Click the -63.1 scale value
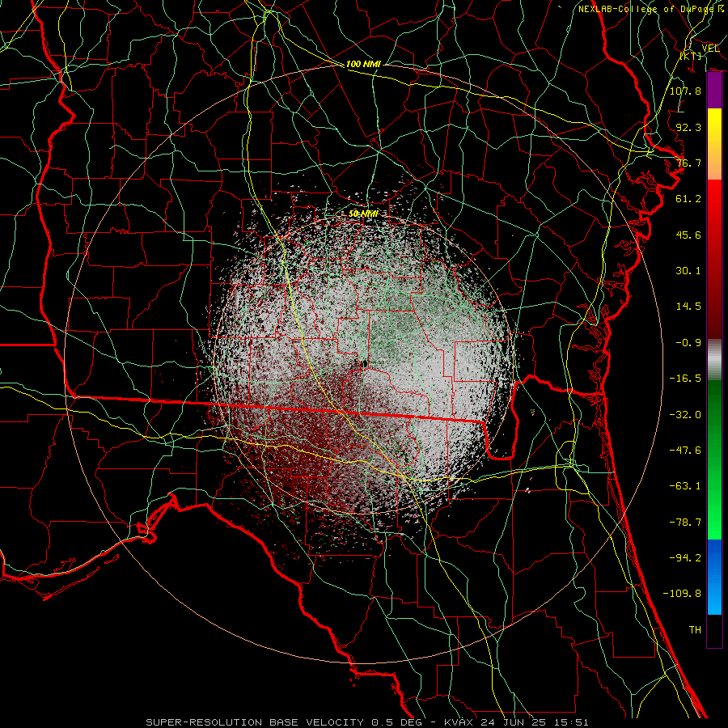 tap(685, 486)
